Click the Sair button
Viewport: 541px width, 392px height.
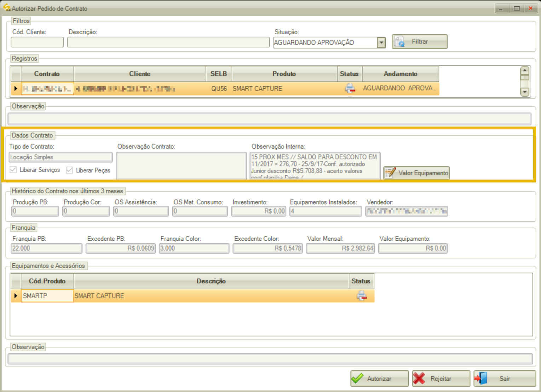pos(505,379)
